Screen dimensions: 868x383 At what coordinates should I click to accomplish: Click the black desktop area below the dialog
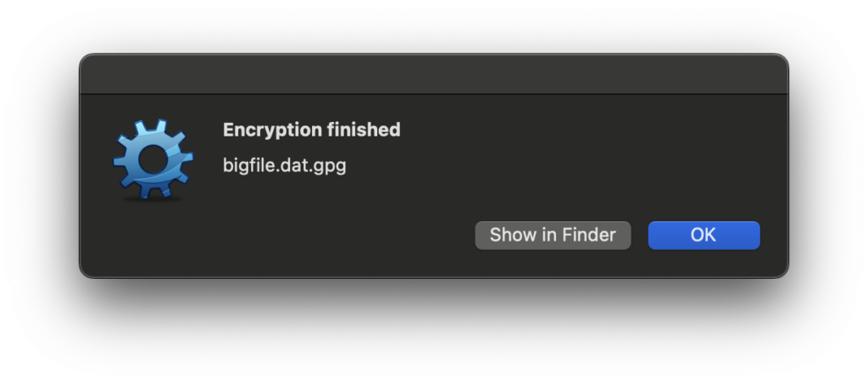(433, 330)
